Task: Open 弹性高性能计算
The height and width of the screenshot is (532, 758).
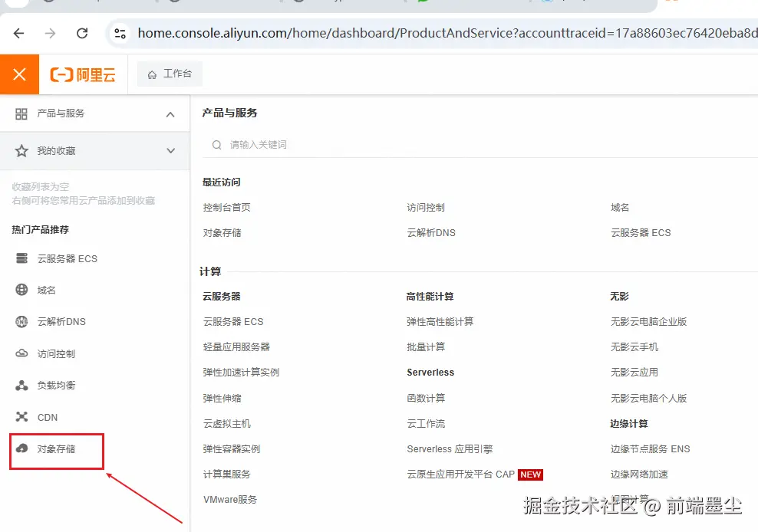Action: (440, 322)
